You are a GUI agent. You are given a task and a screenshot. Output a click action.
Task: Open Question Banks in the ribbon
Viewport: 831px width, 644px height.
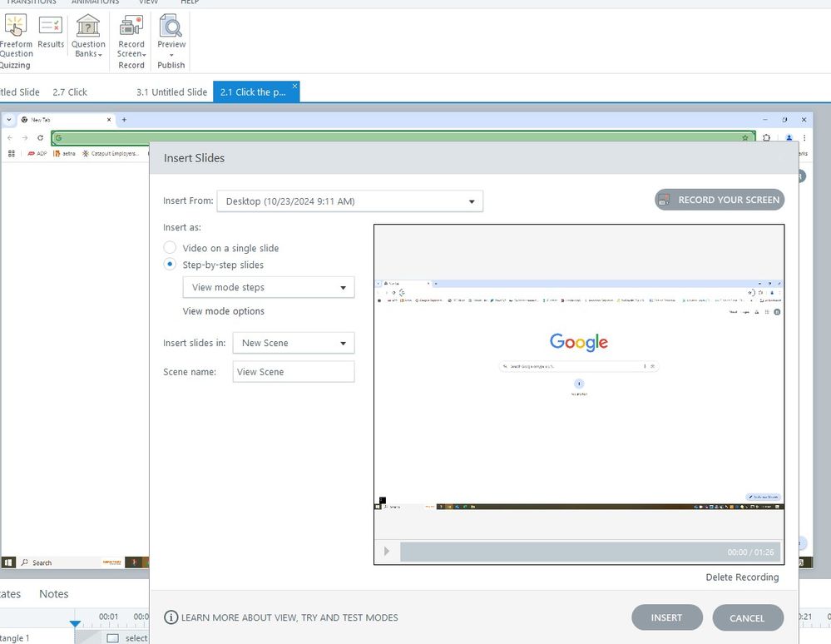click(88, 26)
